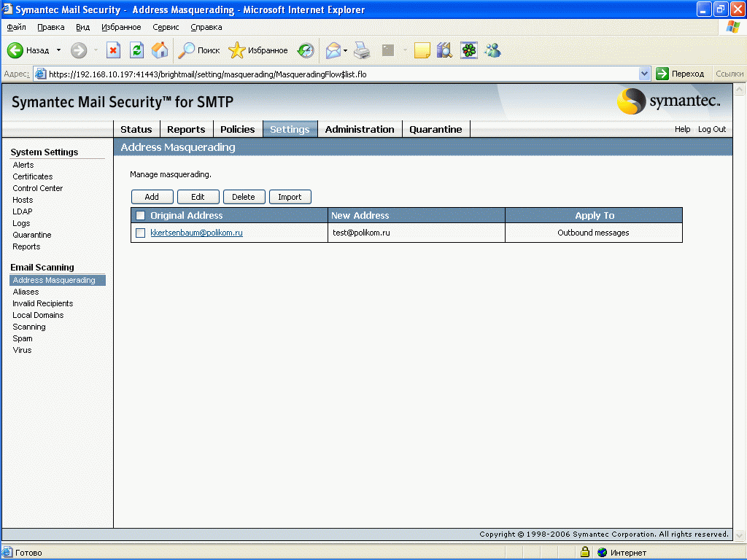Open Invalid Recipients settings
747x560 pixels.
(x=43, y=303)
